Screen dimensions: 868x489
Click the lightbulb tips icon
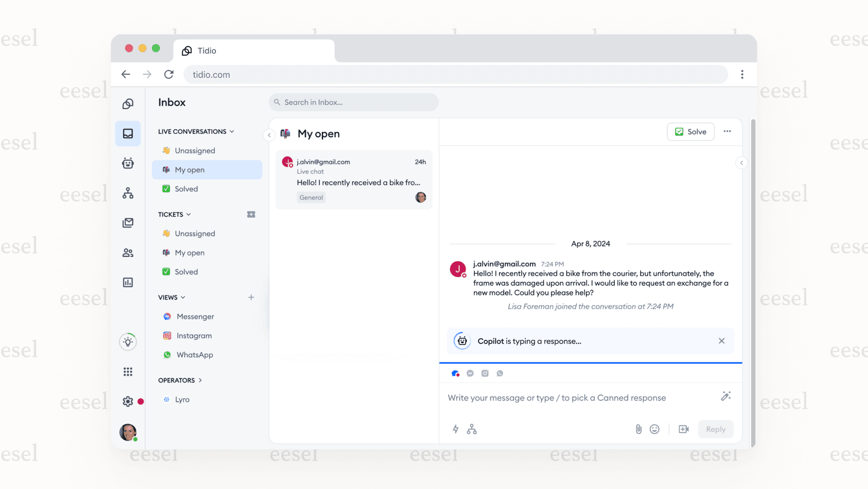[128, 342]
